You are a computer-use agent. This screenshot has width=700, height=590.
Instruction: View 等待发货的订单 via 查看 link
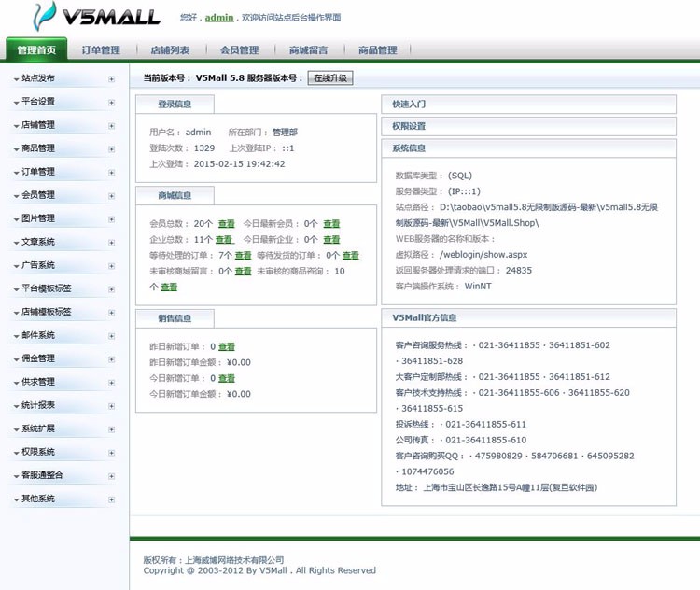pyautogui.click(x=351, y=255)
